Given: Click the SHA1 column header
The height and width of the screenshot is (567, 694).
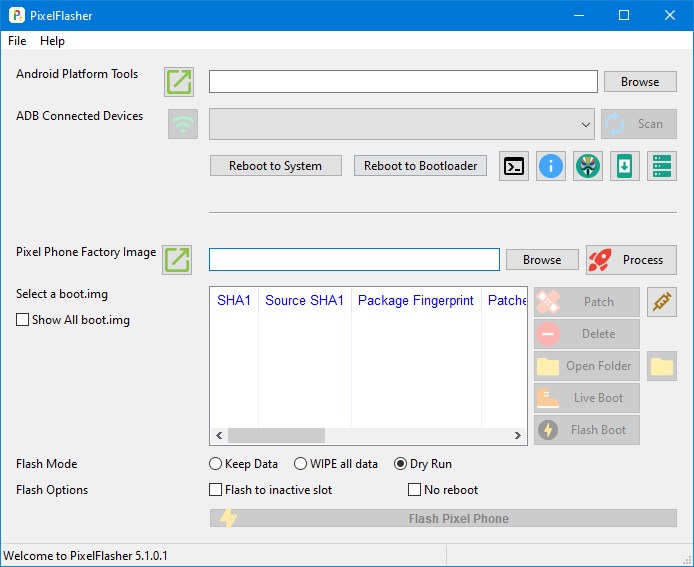Looking at the screenshot, I should pos(234,300).
